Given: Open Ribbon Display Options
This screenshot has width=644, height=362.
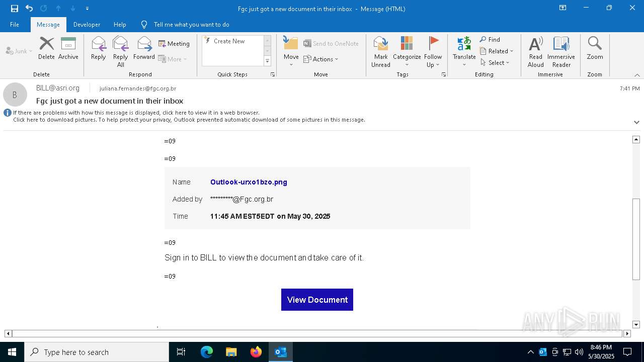Looking at the screenshot, I should 562,8.
